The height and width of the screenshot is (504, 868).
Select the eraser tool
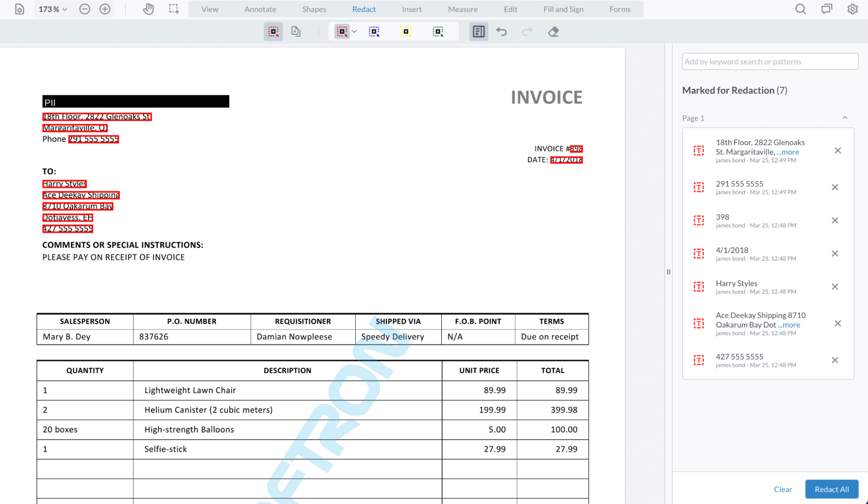(553, 32)
